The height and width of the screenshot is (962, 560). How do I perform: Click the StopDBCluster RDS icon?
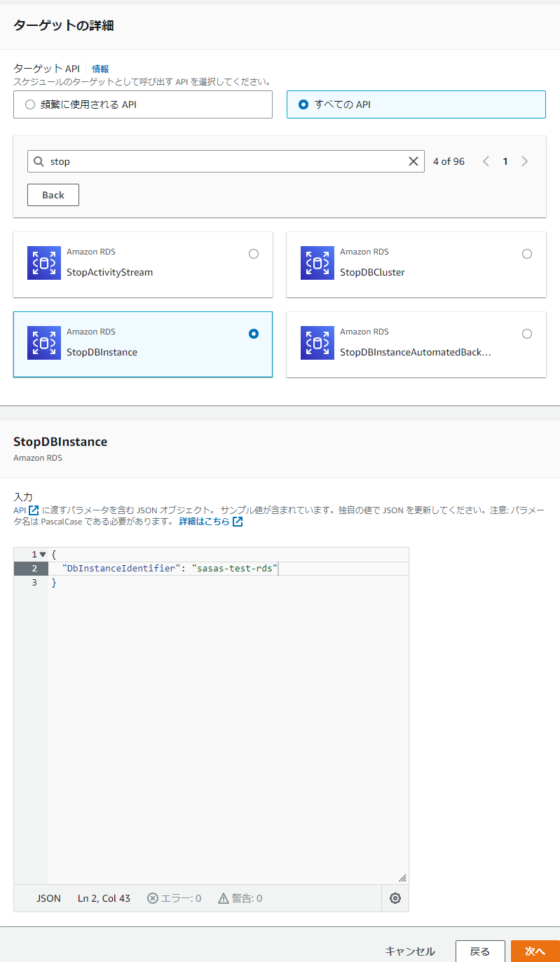pyautogui.click(x=317, y=263)
